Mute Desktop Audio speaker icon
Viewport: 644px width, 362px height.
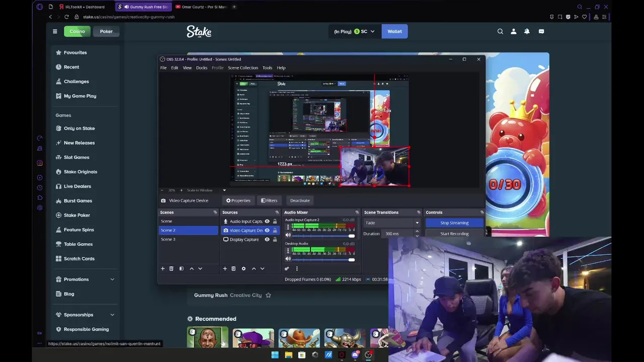(288, 259)
